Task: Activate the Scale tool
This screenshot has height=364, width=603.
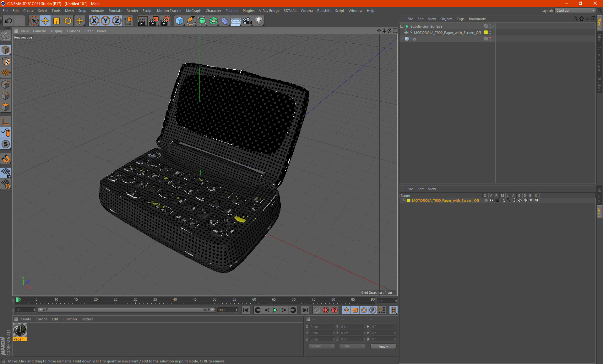Action: pos(57,21)
